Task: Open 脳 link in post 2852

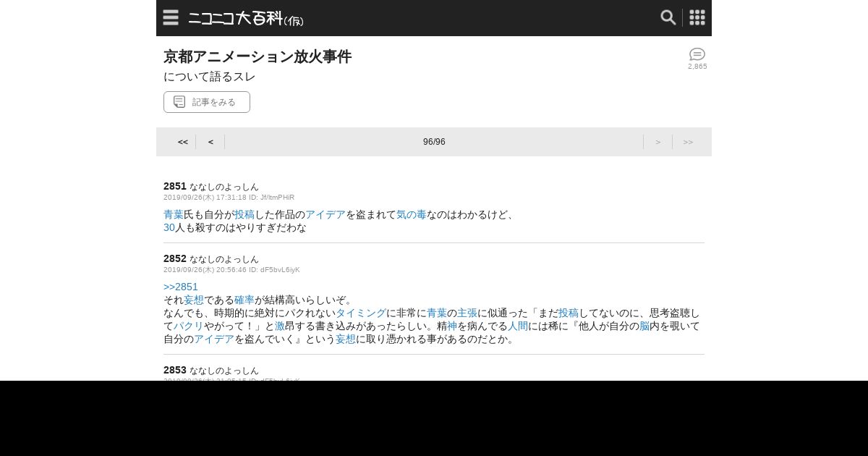Action: pos(644,326)
